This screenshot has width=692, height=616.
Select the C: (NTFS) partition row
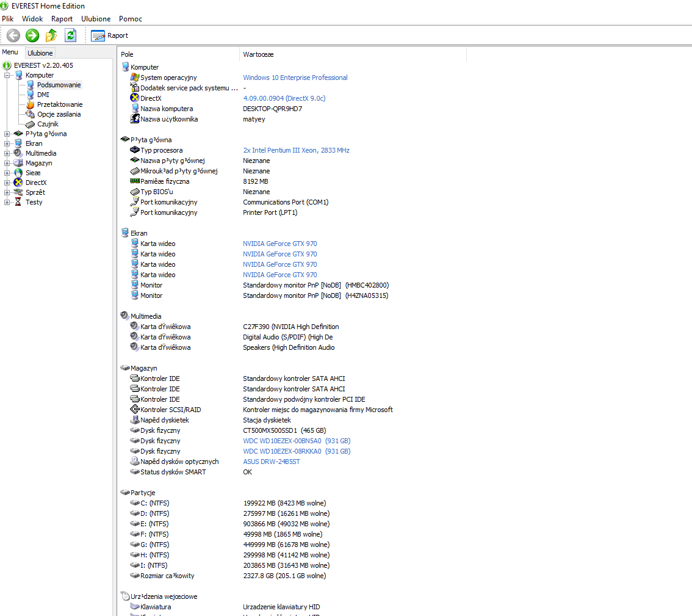[x=154, y=503]
